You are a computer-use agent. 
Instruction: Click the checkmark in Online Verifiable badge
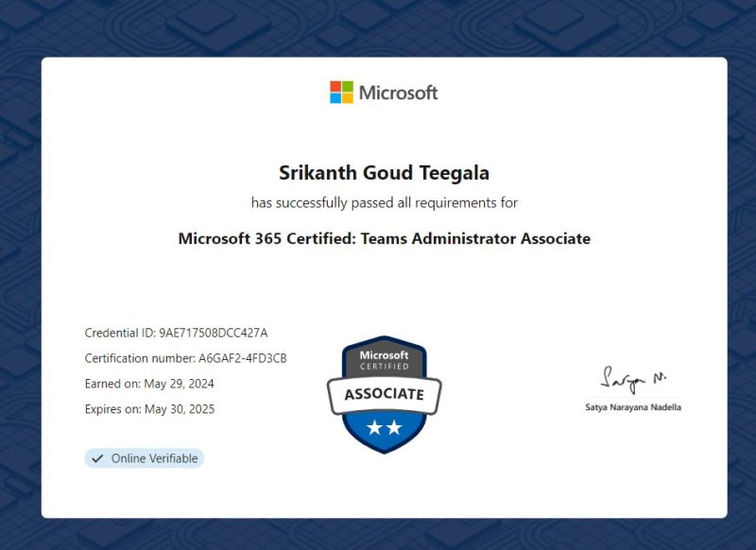(97, 458)
